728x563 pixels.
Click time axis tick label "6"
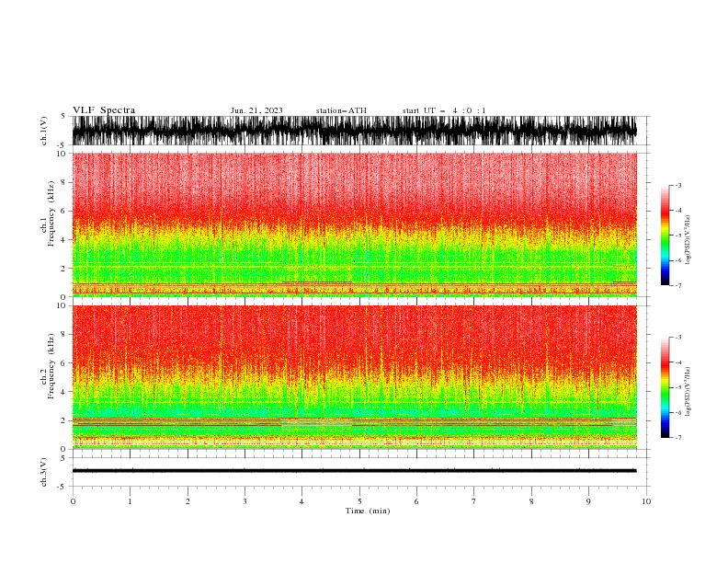pos(416,501)
